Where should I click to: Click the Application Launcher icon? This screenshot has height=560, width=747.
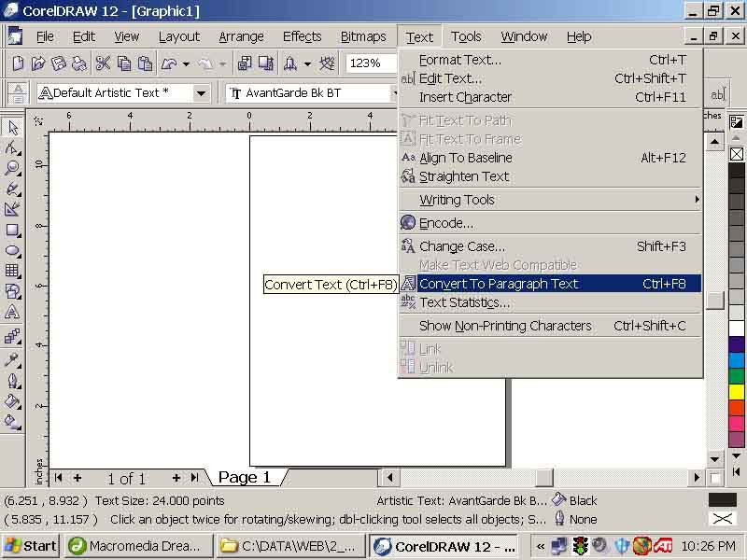290,63
